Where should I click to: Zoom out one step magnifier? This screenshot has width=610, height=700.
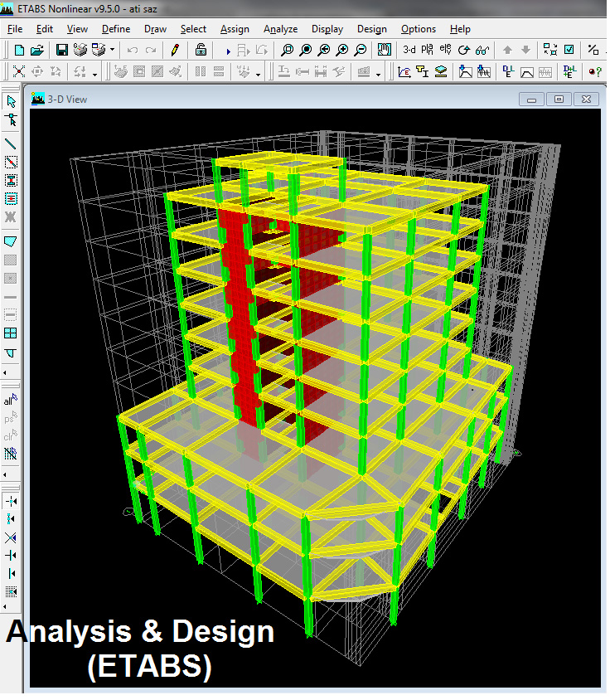[360, 50]
